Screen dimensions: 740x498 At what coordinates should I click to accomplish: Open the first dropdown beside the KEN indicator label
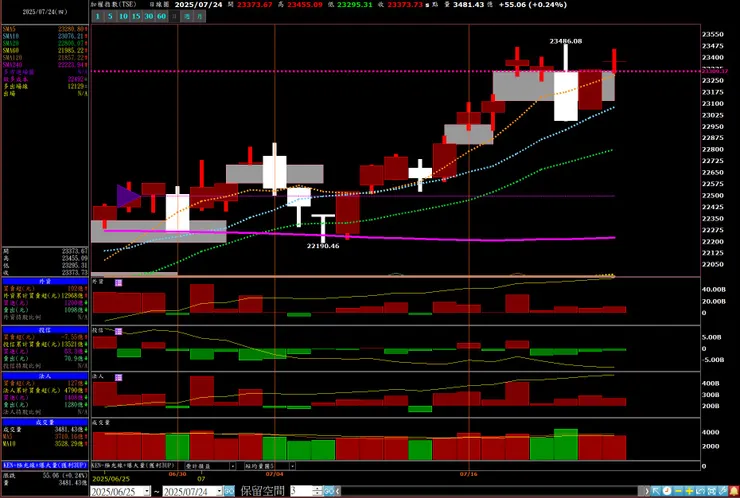click(232, 466)
